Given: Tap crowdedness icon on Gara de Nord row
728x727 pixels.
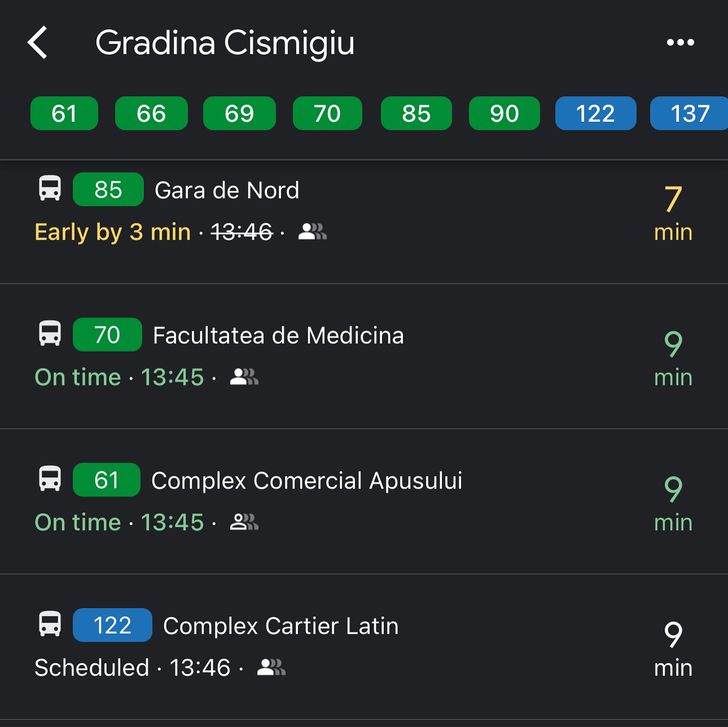Looking at the screenshot, I should pos(312,232).
